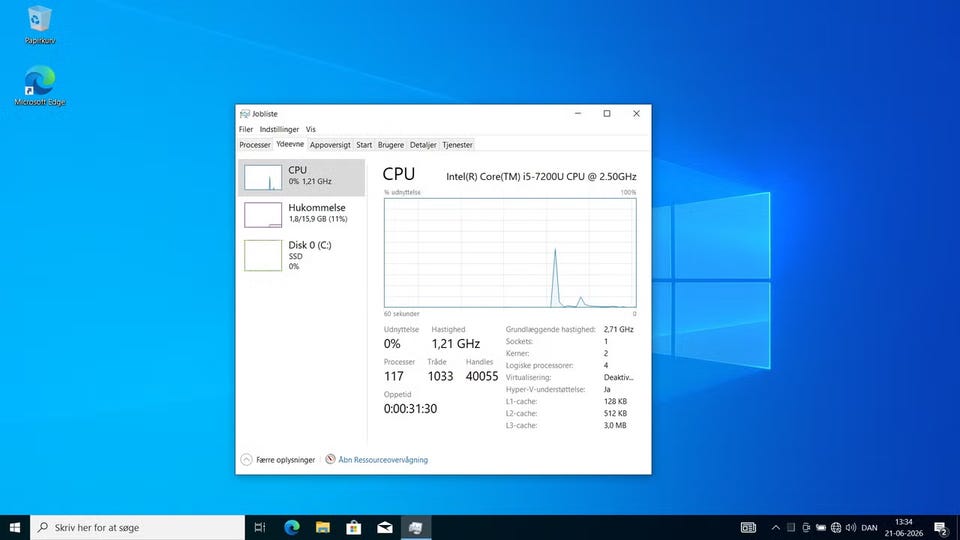Click the Tråde count 1033
The width and height of the screenshot is (960, 540).
[440, 376]
